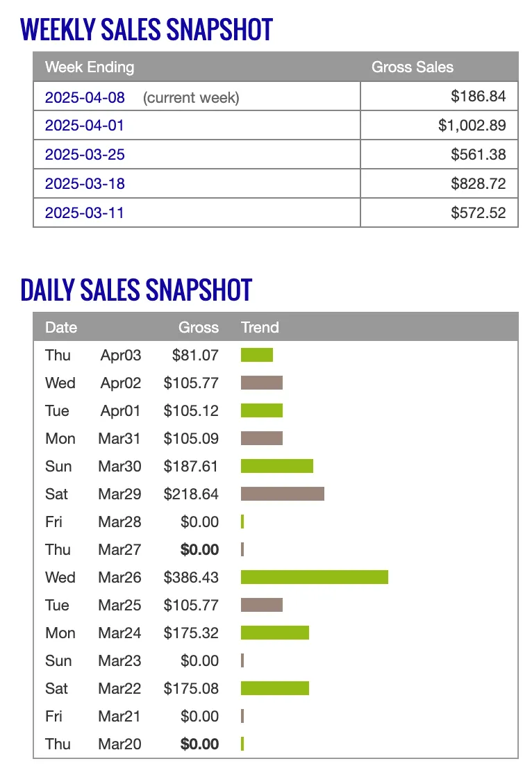The image size is (532, 775).
Task: Click the bold $0.00 for Mar27
Action: [x=199, y=549]
